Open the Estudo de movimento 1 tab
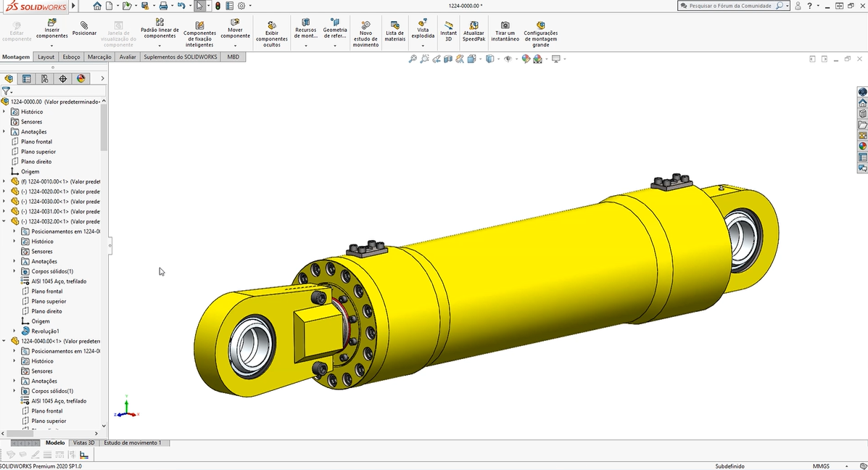The height and width of the screenshot is (470, 868). point(133,442)
